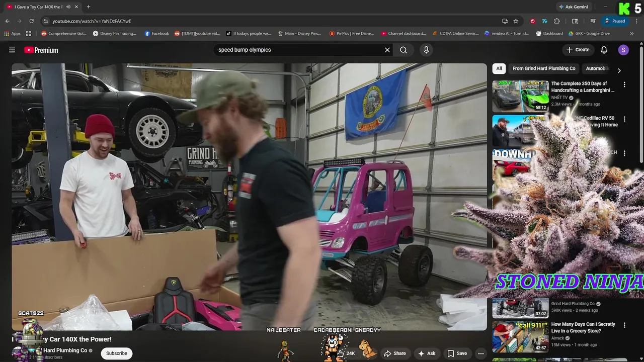Open the YouTube guide hamburger menu

[x=12, y=50]
